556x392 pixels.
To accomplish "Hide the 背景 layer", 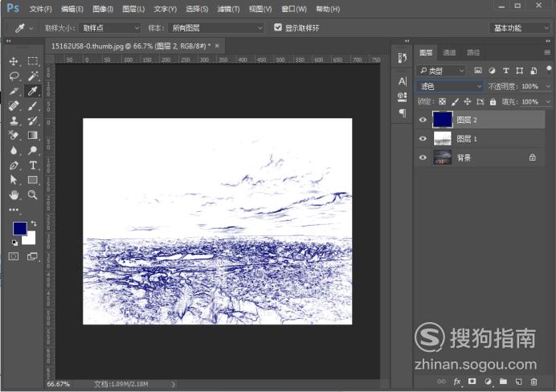I will (x=423, y=157).
